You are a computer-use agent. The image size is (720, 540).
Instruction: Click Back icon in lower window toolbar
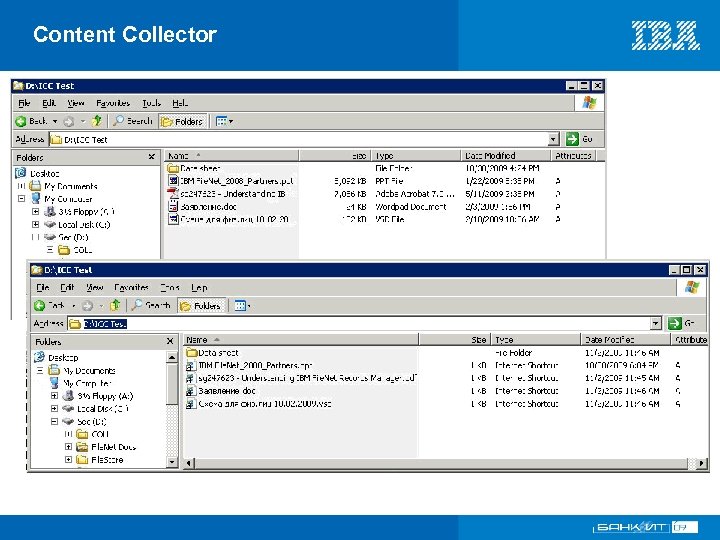[x=39, y=305]
